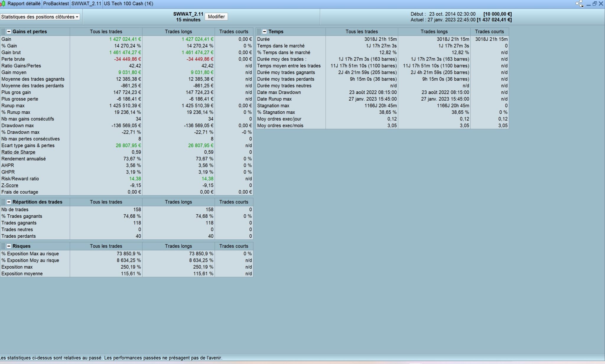Image resolution: width=605 pixels, height=364 pixels.
Task: Grab the Répartition des trades drag handle
Action: 3,202
